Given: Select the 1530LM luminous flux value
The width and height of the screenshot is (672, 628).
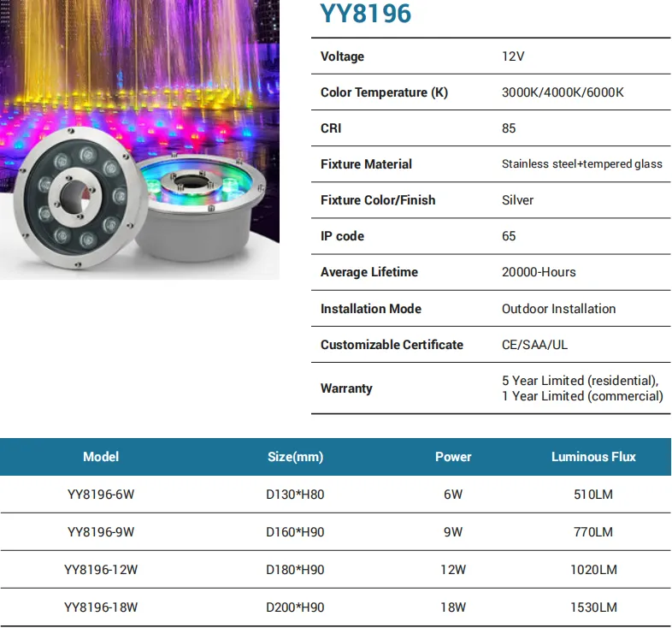Looking at the screenshot, I should point(593,607).
